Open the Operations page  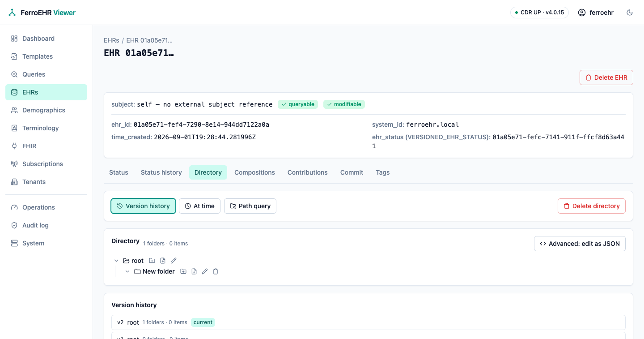click(46, 207)
